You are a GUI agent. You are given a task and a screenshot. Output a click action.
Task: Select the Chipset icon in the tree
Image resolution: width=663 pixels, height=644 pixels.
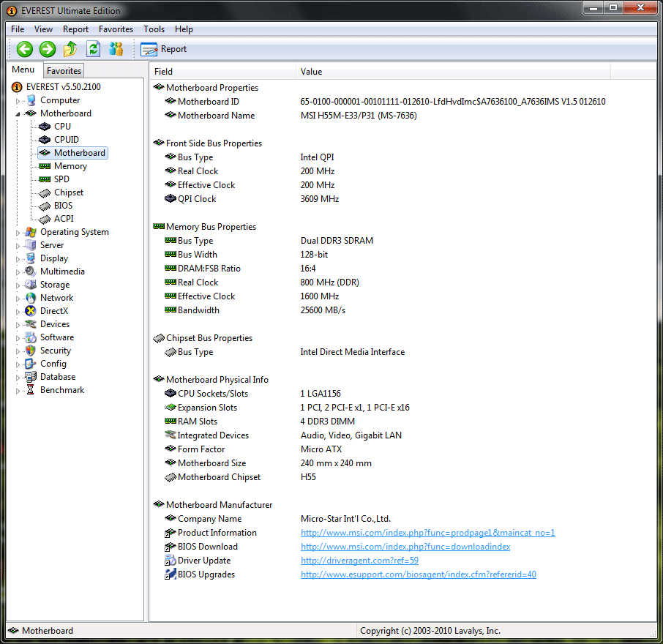pyautogui.click(x=45, y=192)
